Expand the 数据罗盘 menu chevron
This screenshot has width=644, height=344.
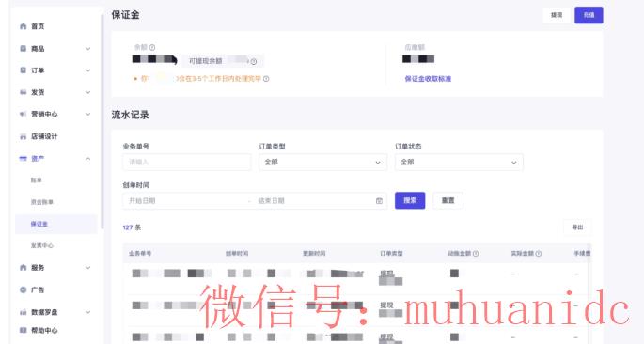[x=87, y=312]
